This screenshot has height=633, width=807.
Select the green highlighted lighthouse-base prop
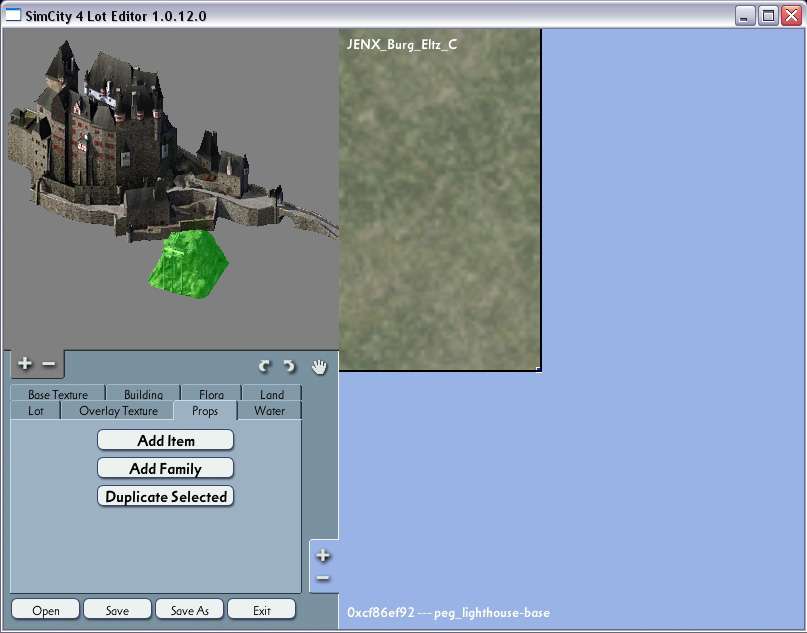[188, 265]
